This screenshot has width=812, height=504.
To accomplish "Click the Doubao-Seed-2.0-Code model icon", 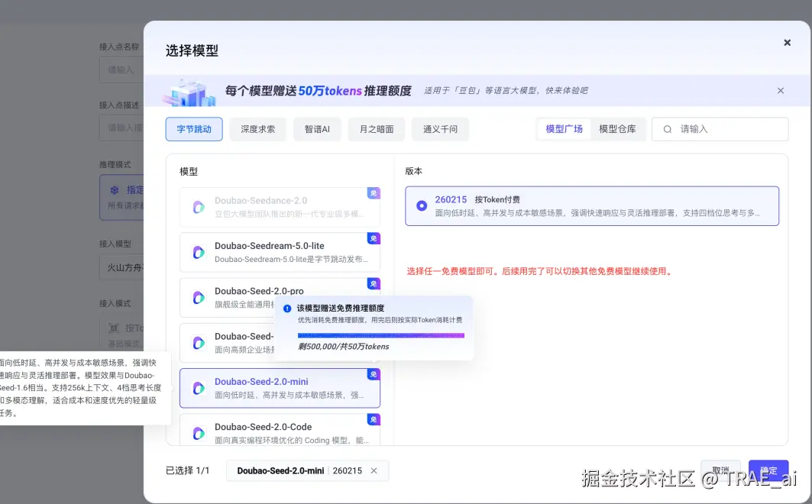I will (199, 433).
